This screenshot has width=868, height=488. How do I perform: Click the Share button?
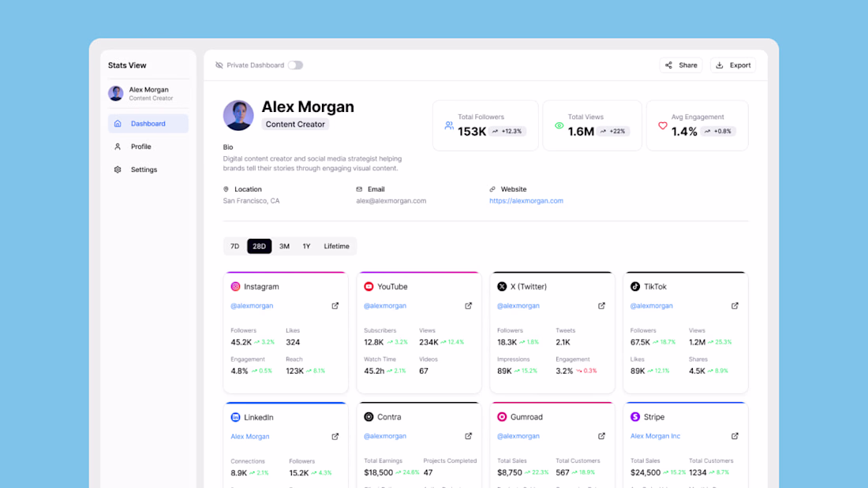pyautogui.click(x=681, y=65)
